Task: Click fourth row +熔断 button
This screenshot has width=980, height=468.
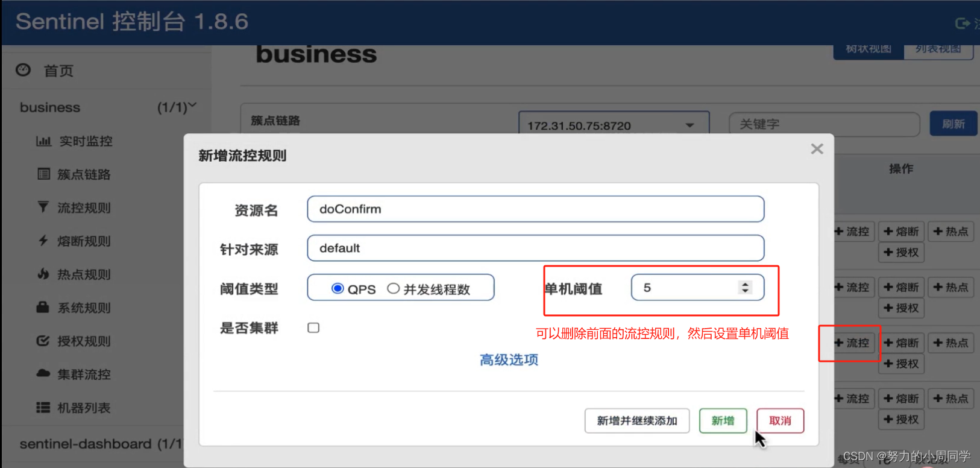Action: (901, 399)
